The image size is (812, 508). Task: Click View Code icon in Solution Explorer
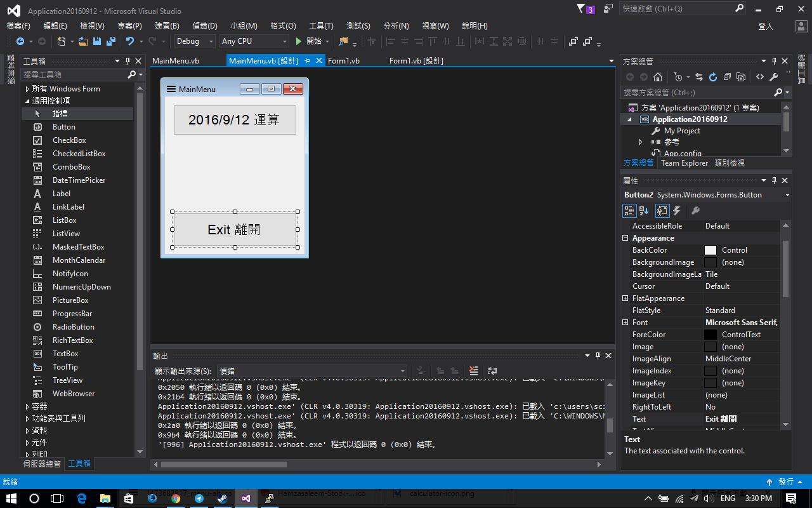pos(759,77)
